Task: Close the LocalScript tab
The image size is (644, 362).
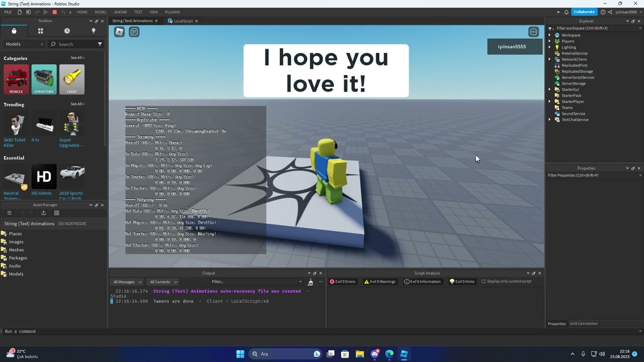Action: point(196,21)
